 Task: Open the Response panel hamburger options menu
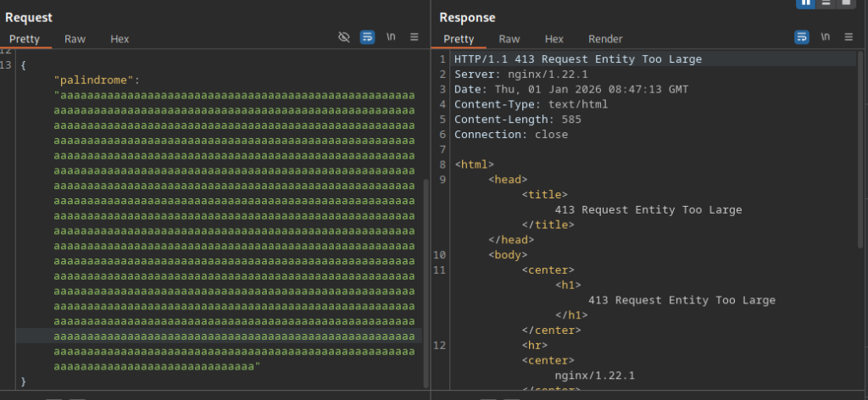click(849, 37)
